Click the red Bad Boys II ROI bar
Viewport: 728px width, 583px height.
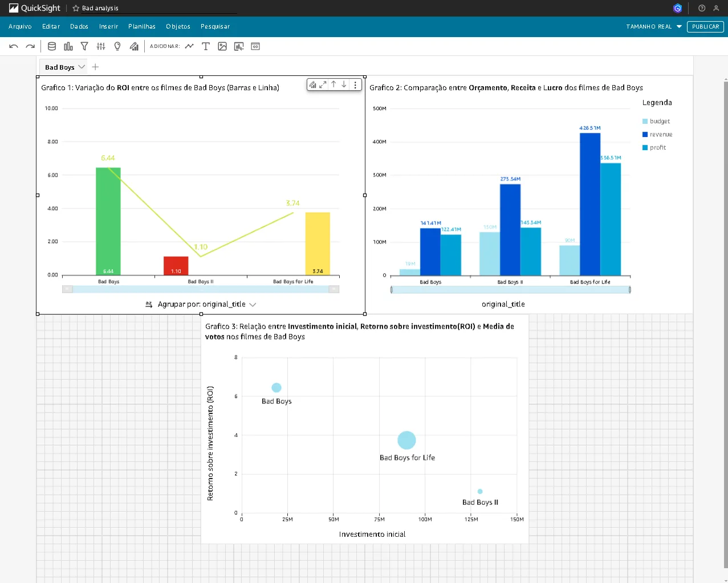[176, 266]
